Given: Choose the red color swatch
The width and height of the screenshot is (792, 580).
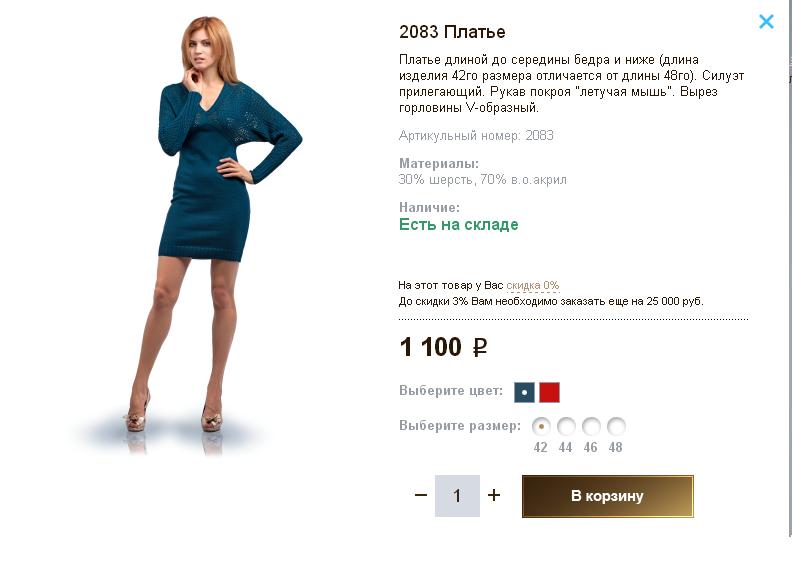Looking at the screenshot, I should (x=549, y=392).
